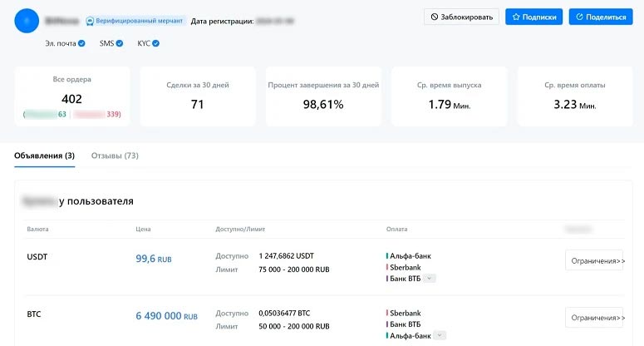644x346 pixels.
Task: Click the Все ордера 402 stat card
Action: tap(71, 96)
